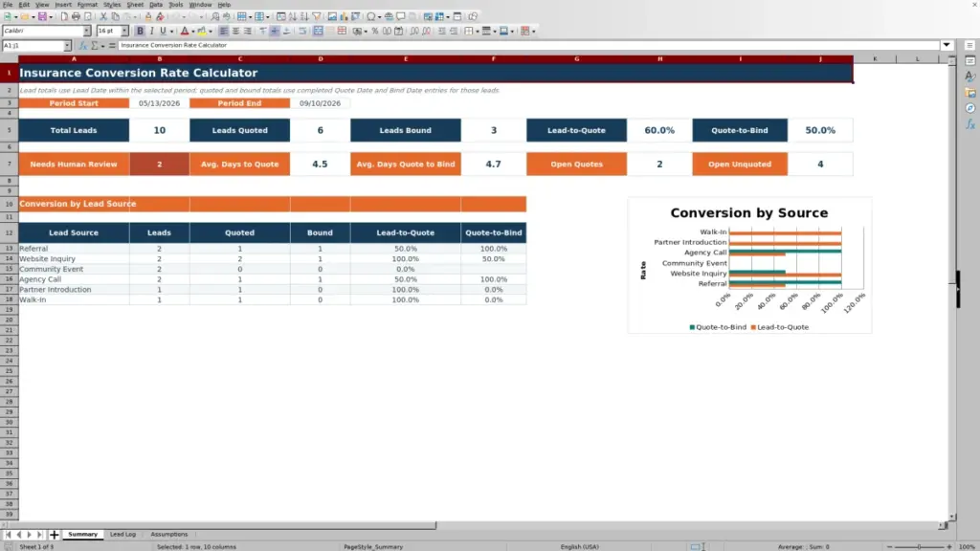Switch to the Lead Log sheet tab

(122, 534)
